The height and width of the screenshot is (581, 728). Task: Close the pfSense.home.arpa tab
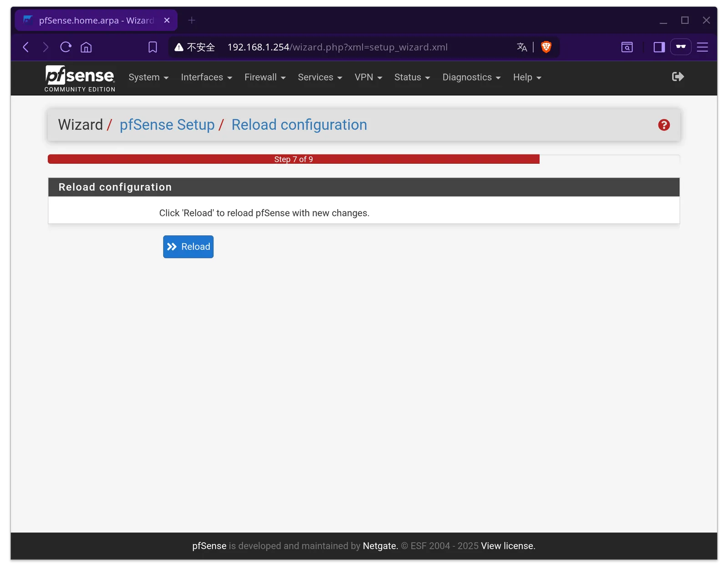pyautogui.click(x=167, y=20)
